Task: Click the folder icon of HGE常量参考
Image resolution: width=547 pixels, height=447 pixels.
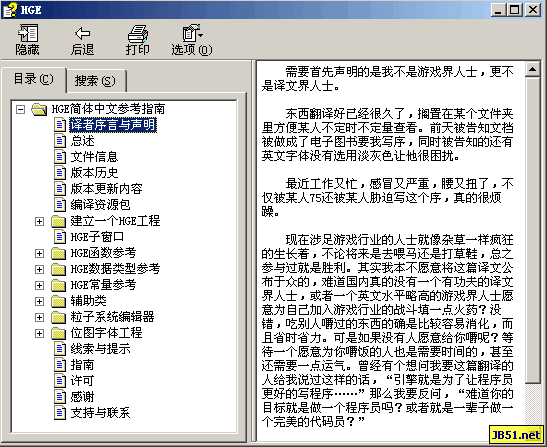Action: coord(58,285)
